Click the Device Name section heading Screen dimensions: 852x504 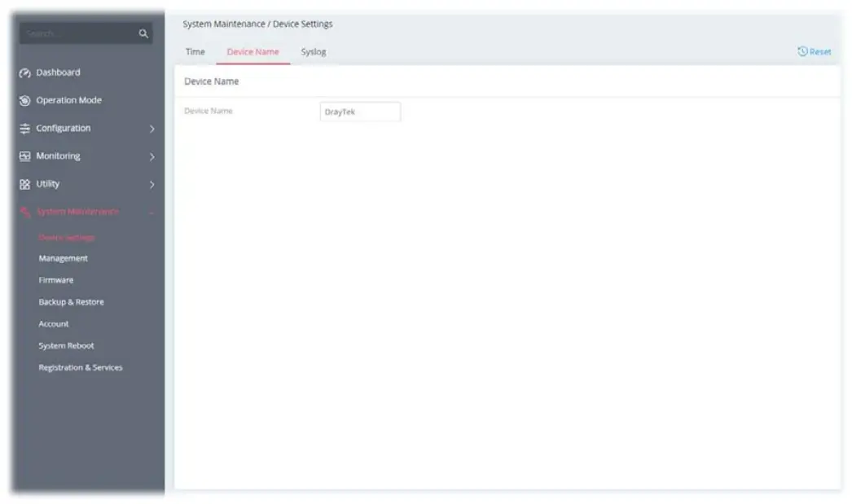click(211, 81)
